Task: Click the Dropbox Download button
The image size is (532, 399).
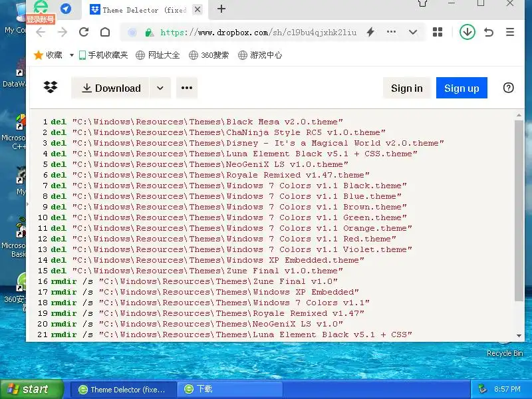Action: coord(110,88)
